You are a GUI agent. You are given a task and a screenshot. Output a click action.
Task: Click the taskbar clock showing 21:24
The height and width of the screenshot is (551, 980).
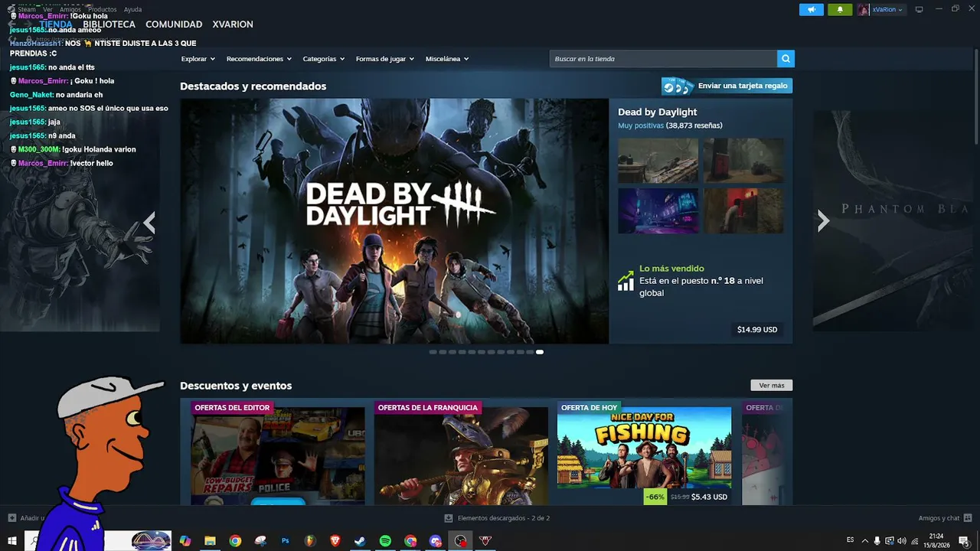click(x=936, y=541)
